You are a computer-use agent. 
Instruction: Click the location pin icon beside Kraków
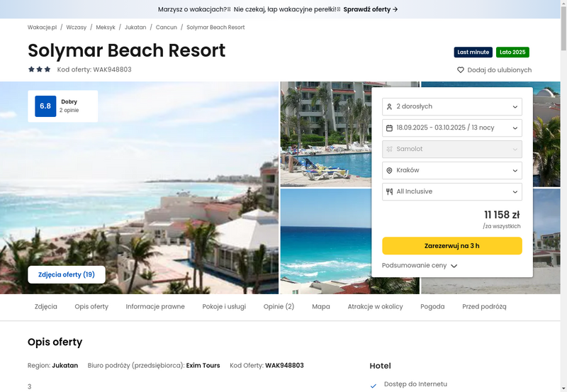click(389, 170)
